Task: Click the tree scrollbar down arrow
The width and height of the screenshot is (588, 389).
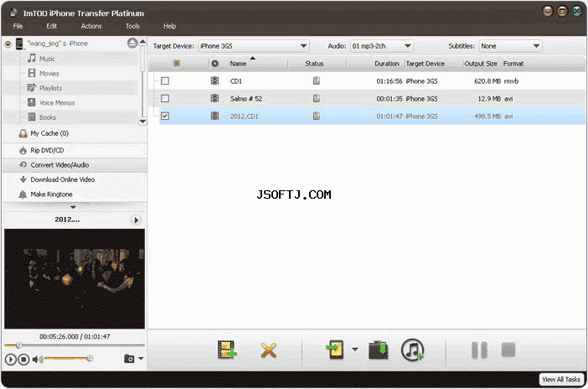Action: pos(142,122)
